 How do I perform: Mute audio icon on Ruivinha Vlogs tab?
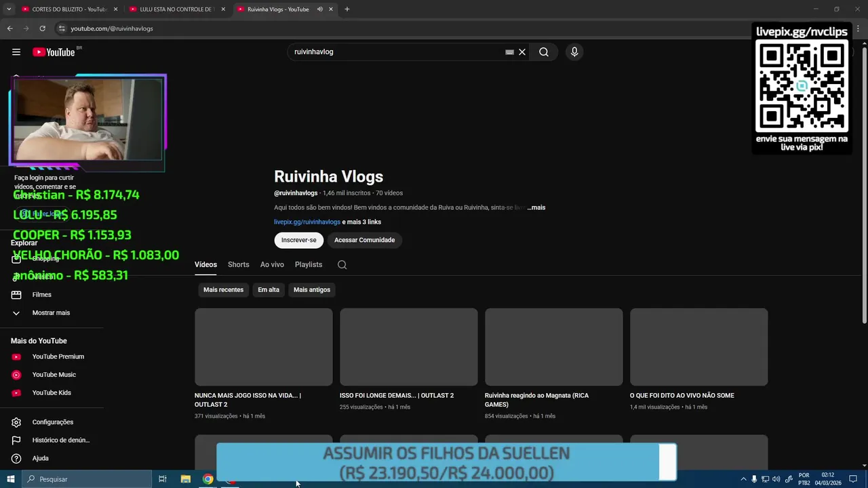pos(319,9)
